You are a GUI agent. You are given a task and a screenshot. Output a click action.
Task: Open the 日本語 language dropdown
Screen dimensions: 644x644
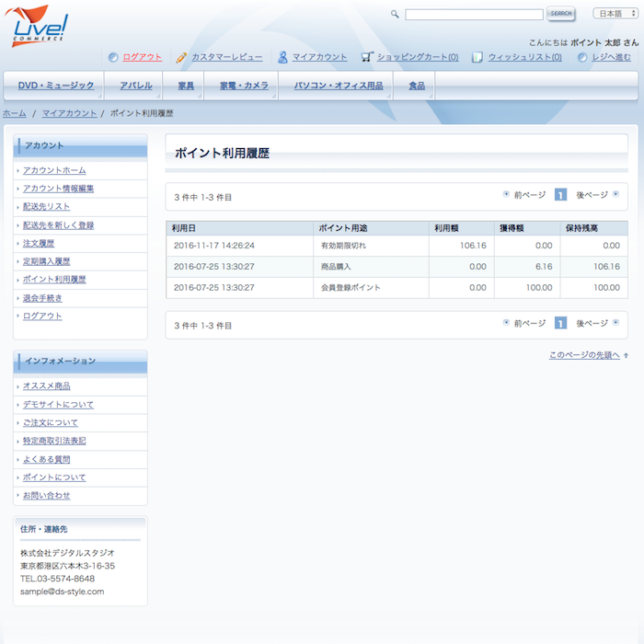[x=615, y=14]
